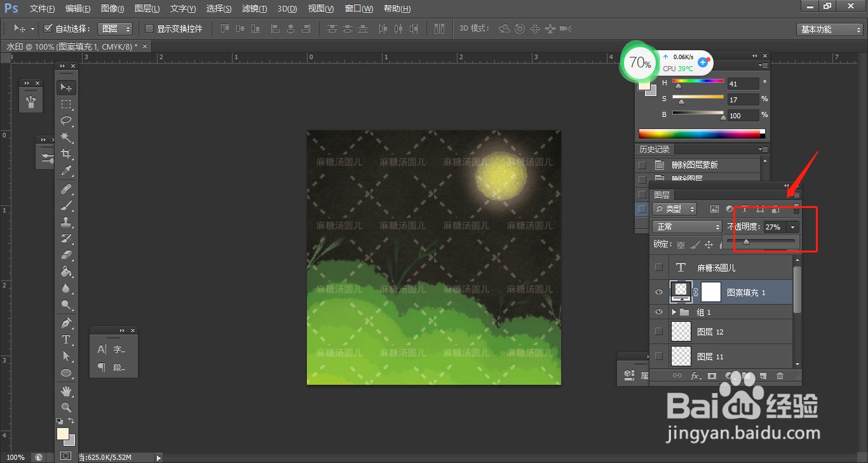The image size is (868, 463).
Task: Open the 正常 blend mode dropdown
Action: click(686, 226)
